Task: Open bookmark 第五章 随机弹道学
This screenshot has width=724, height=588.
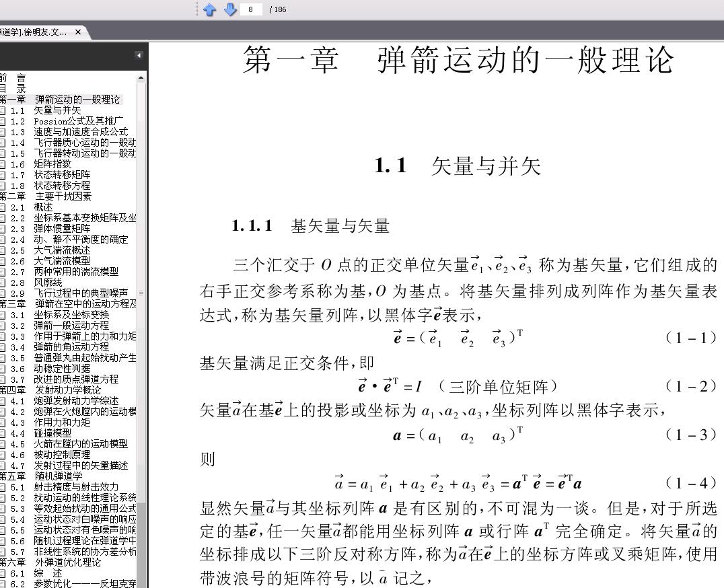Action: (41, 476)
